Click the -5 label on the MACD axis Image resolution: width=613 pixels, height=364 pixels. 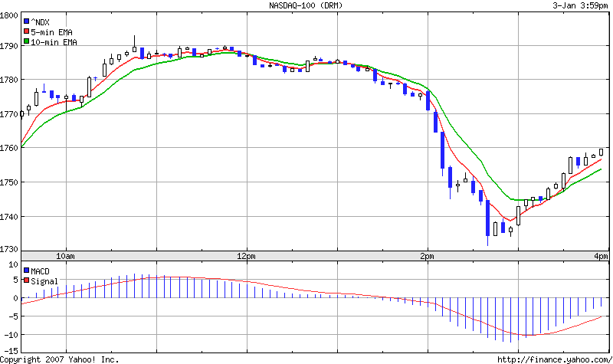13,316
